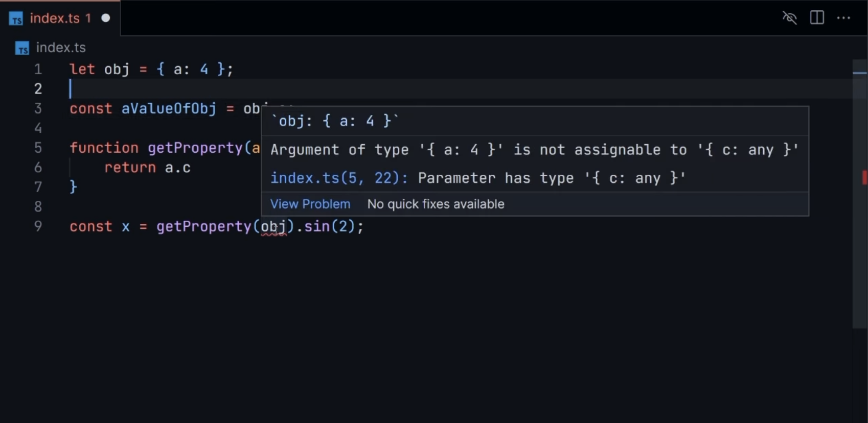Click the TS icon in the breadcrumb bar
Viewport: 868px width, 423px height.
coord(22,48)
